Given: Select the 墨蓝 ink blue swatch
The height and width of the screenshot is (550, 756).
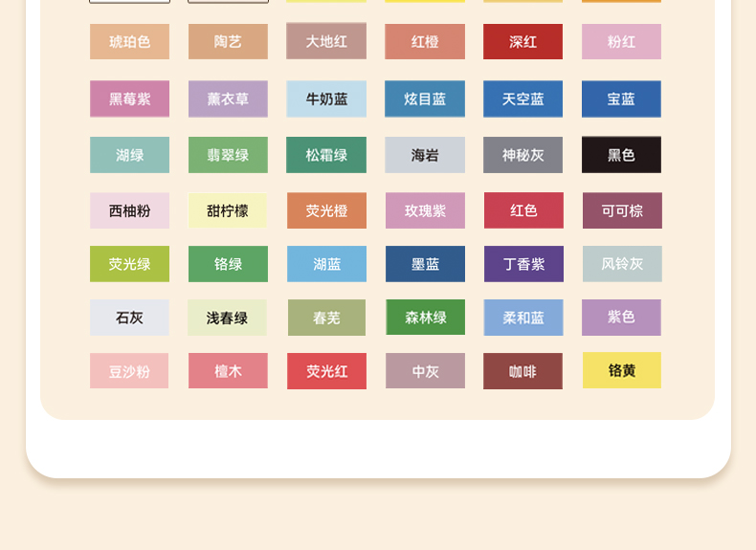Looking at the screenshot, I should [x=425, y=264].
